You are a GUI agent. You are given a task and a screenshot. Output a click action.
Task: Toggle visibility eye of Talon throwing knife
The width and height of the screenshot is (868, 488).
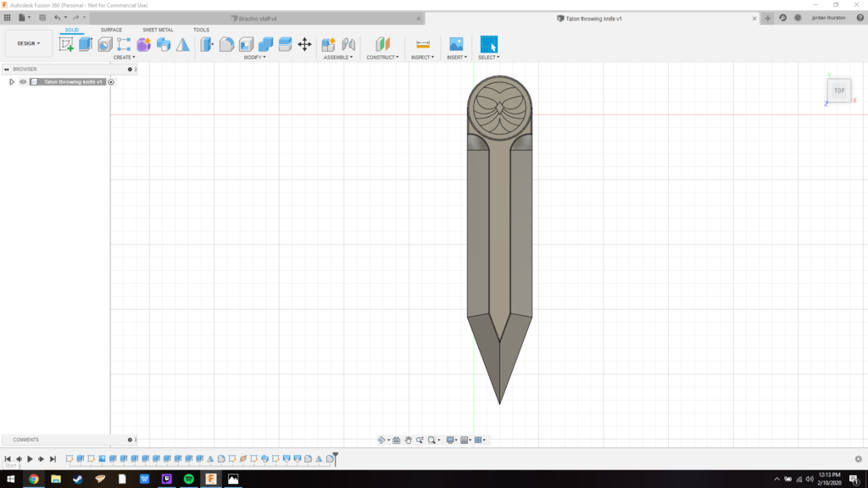coord(23,82)
